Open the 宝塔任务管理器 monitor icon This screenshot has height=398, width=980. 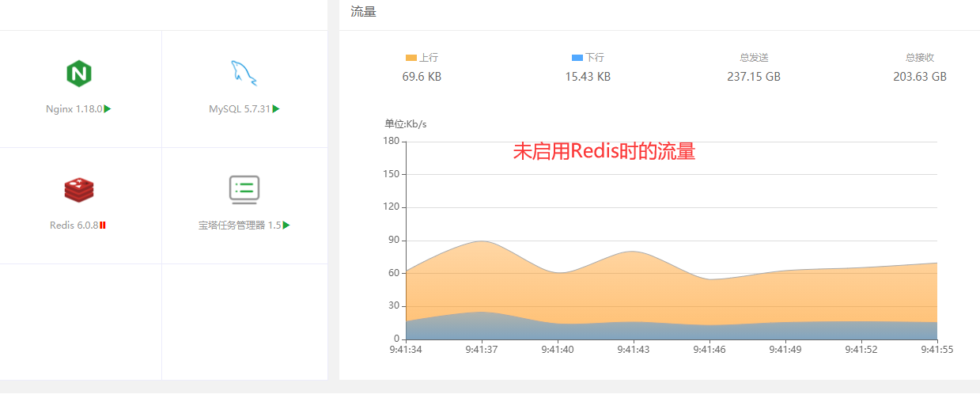coord(244,190)
